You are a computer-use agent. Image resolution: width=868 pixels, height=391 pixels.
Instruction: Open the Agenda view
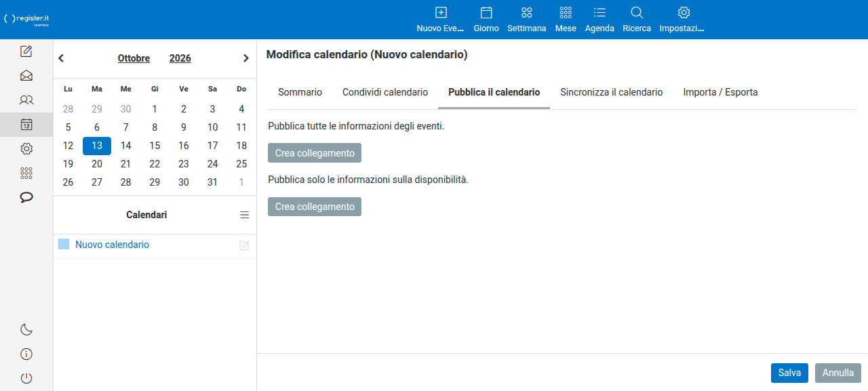click(599, 20)
